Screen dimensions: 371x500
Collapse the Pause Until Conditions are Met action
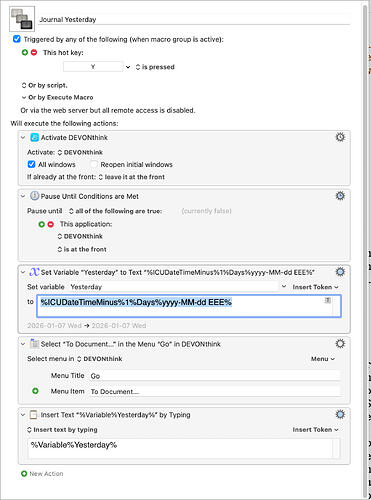tap(23, 196)
